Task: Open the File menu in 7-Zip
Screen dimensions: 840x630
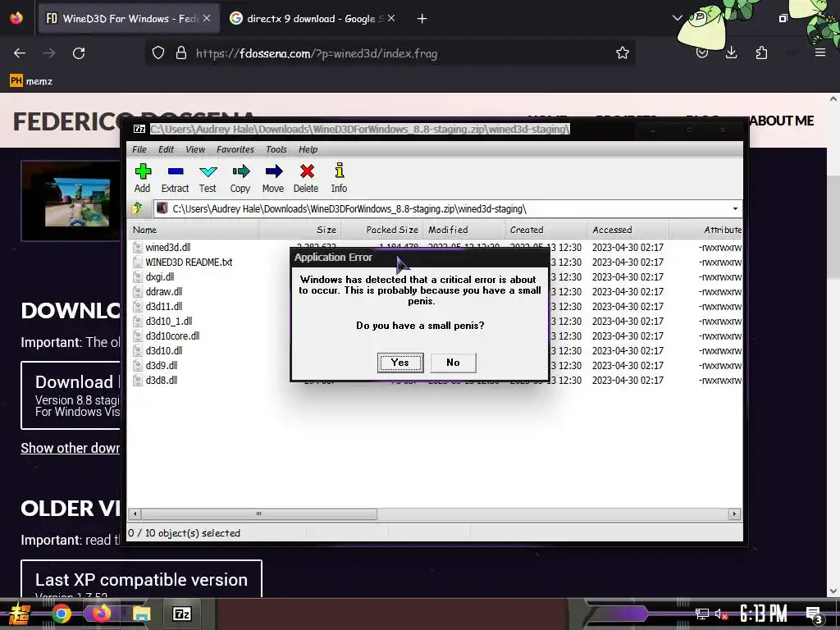Action: pyautogui.click(x=139, y=149)
